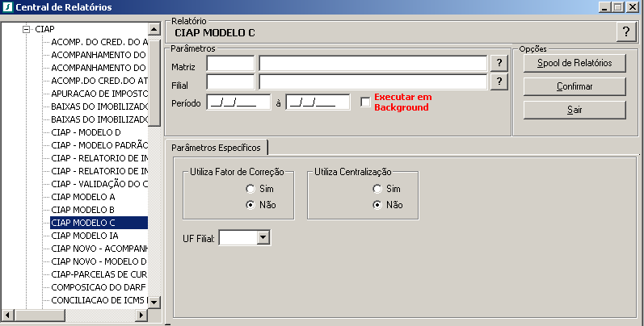Collapse the CIAP tree node
This screenshot has height=326, width=644.
27,29
